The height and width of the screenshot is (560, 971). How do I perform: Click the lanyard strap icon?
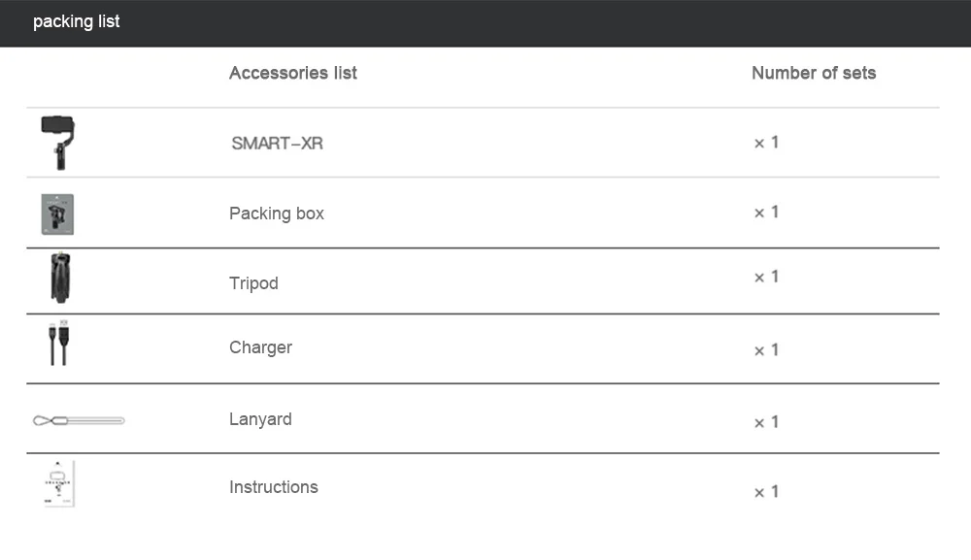pyautogui.click(x=79, y=420)
